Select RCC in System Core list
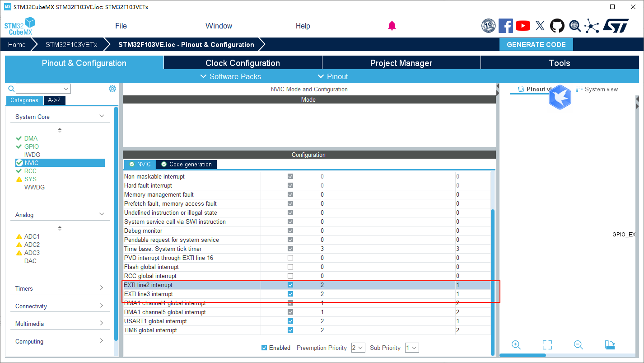Screen dimensions: 644x363 (x=30, y=171)
